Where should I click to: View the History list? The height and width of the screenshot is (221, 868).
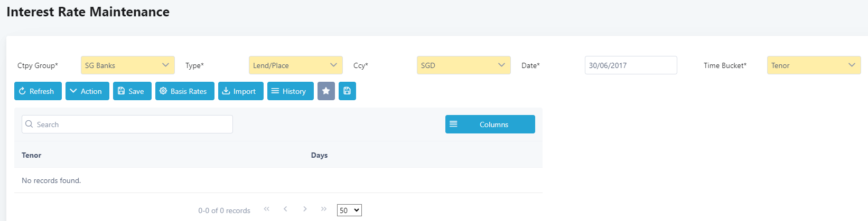290,91
